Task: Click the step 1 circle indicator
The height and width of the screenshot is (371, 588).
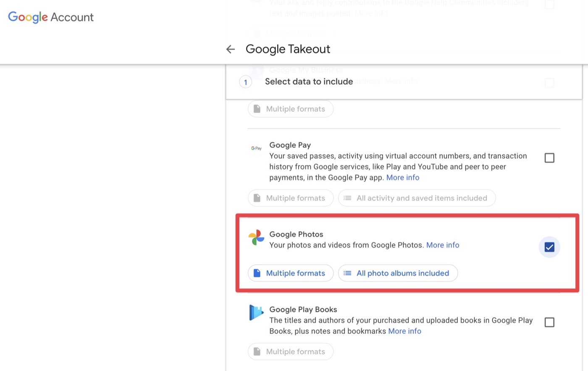Action: pos(246,82)
